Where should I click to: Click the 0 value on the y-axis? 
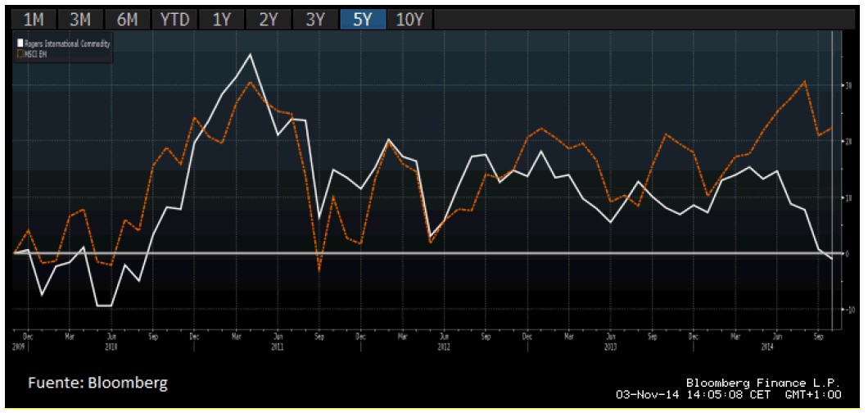[x=847, y=253]
